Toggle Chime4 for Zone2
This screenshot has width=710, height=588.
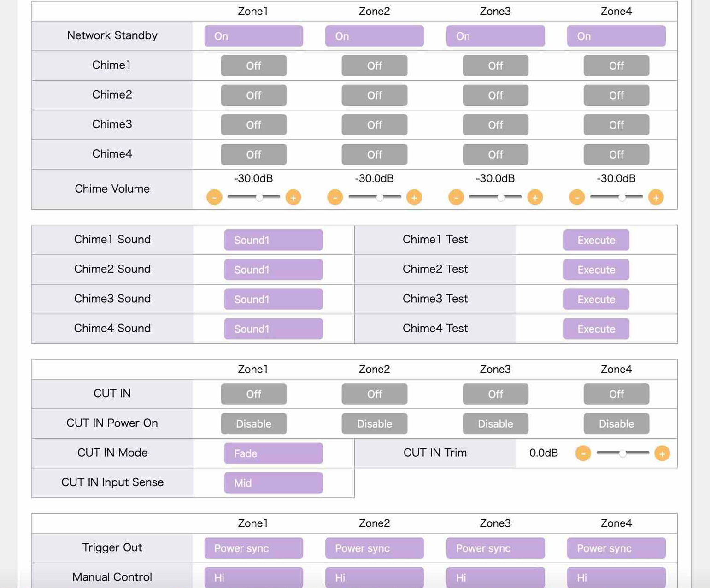[x=375, y=154]
